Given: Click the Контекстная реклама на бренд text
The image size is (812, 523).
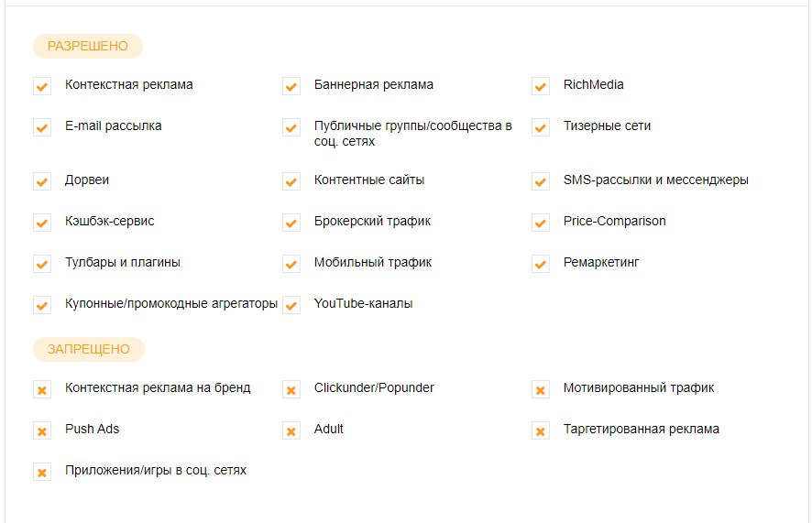Looking at the screenshot, I should 158,387.
